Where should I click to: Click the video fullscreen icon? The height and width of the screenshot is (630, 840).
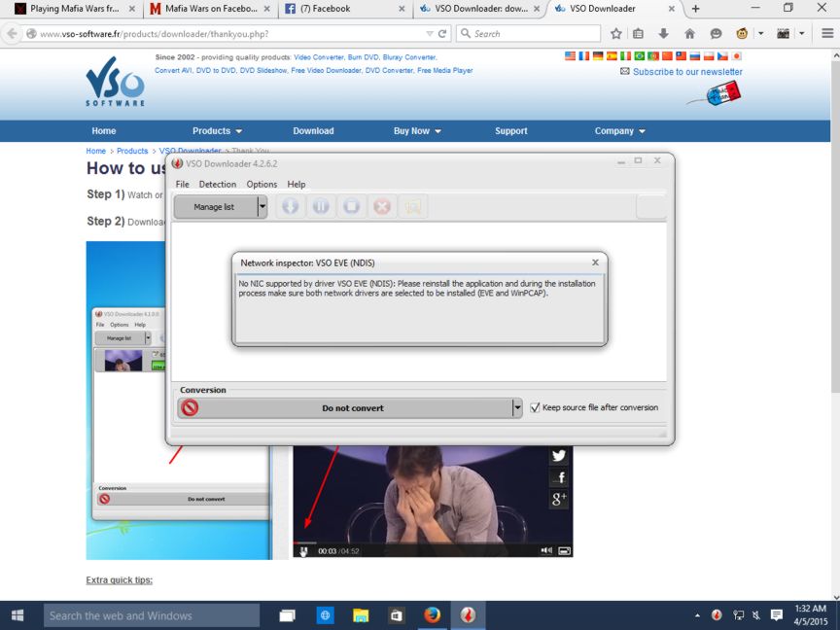tap(564, 550)
